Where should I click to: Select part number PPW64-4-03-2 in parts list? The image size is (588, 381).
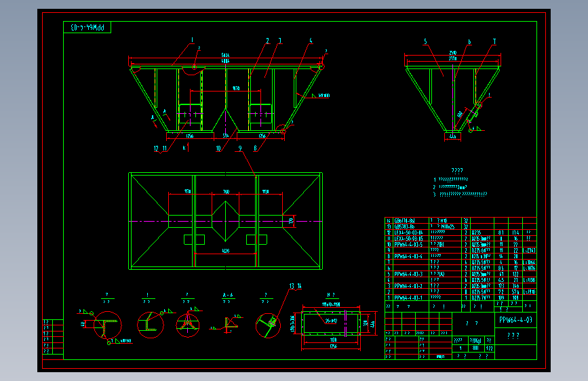pos(408,286)
